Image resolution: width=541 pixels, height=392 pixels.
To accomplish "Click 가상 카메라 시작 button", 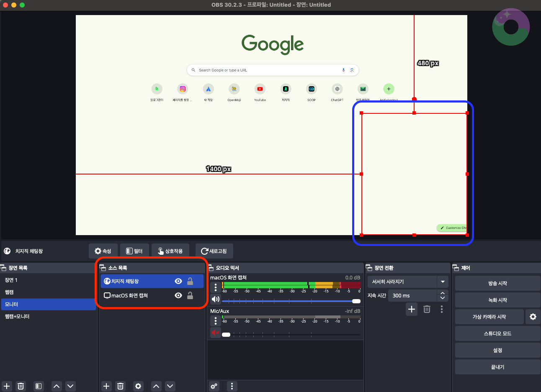I will coord(489,317).
